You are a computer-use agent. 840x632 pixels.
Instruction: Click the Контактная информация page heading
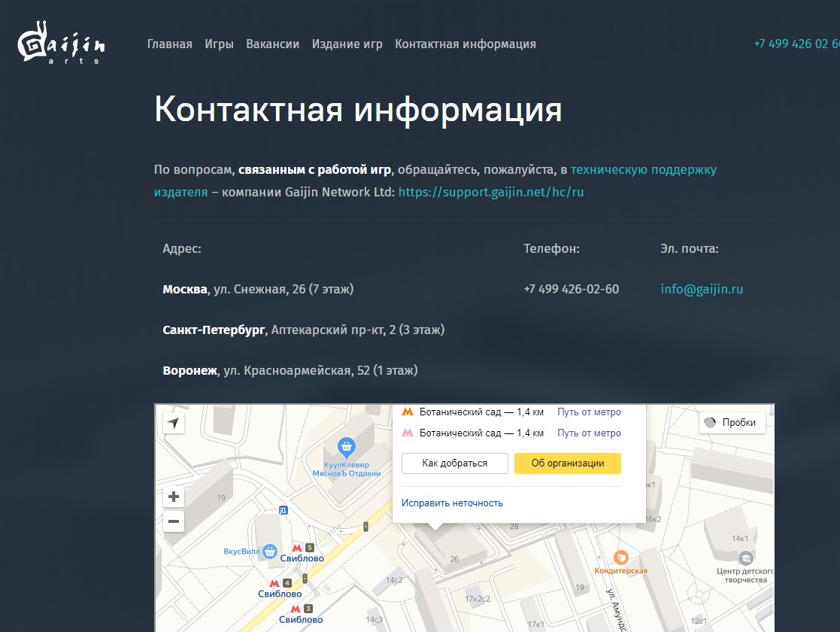click(x=358, y=109)
